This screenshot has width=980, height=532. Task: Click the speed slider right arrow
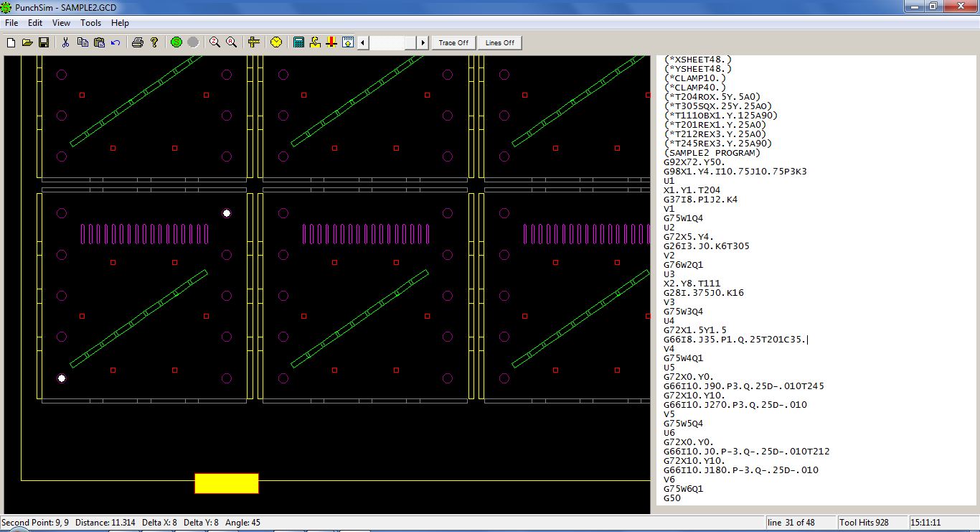pyautogui.click(x=423, y=43)
